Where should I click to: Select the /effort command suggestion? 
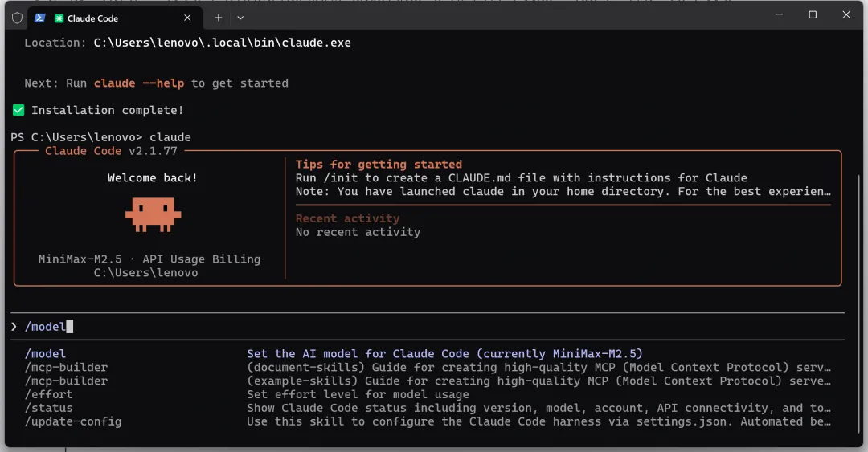[x=48, y=395]
